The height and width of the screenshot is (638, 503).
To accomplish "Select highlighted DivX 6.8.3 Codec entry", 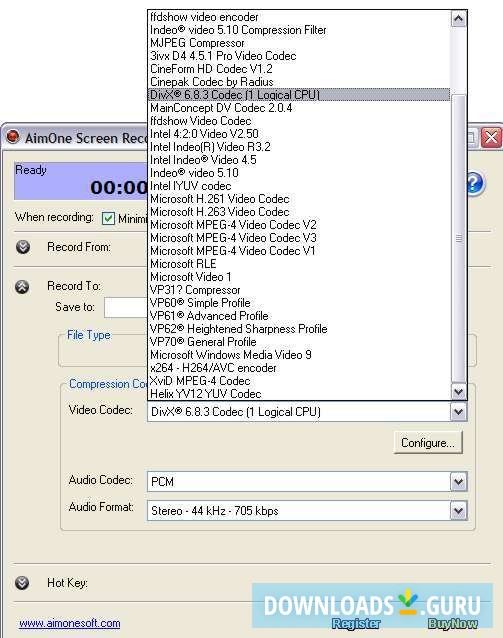I will 299,95.
